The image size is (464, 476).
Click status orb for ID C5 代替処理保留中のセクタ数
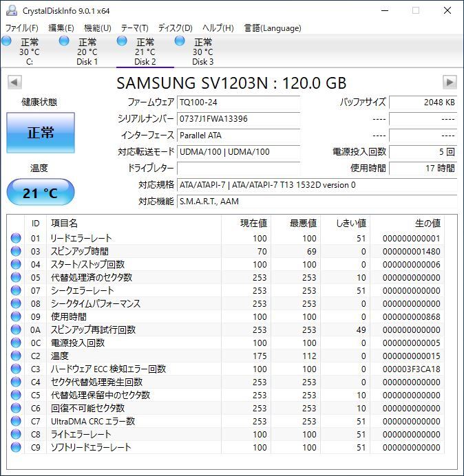coord(16,395)
